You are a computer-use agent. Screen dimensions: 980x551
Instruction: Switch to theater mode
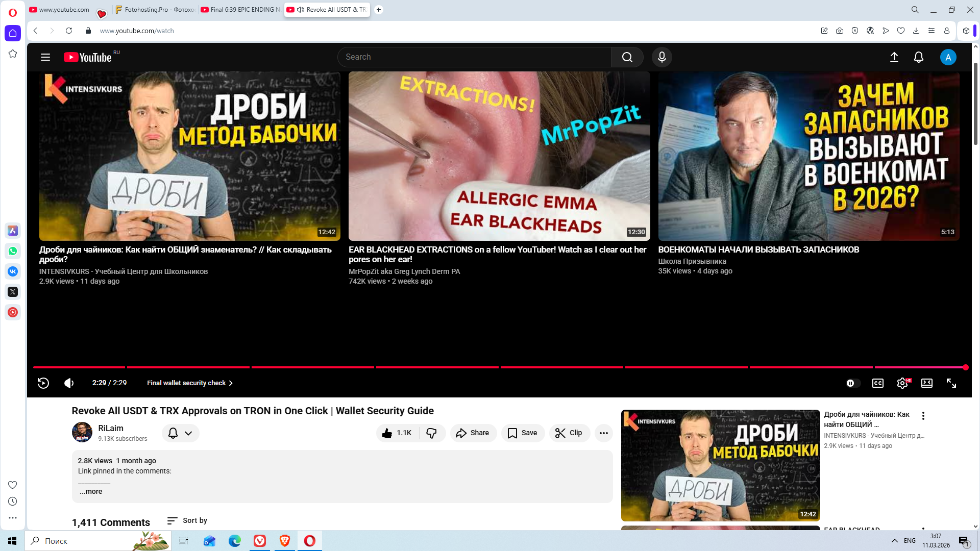pos(927,383)
